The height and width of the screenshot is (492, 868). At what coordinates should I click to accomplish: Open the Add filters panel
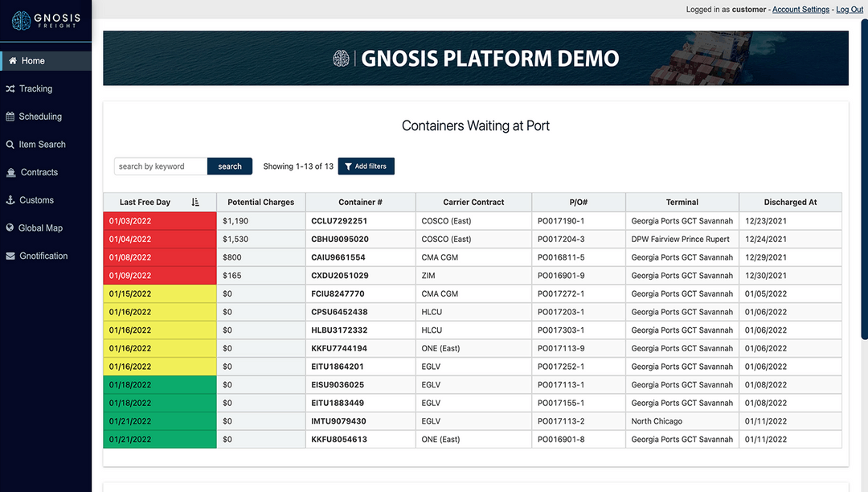366,166
